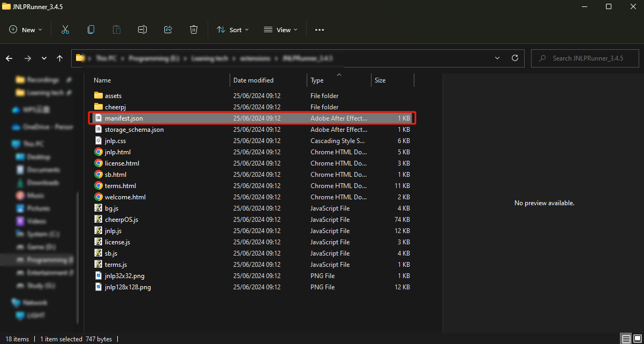Click the Delete trash icon

coord(194,30)
